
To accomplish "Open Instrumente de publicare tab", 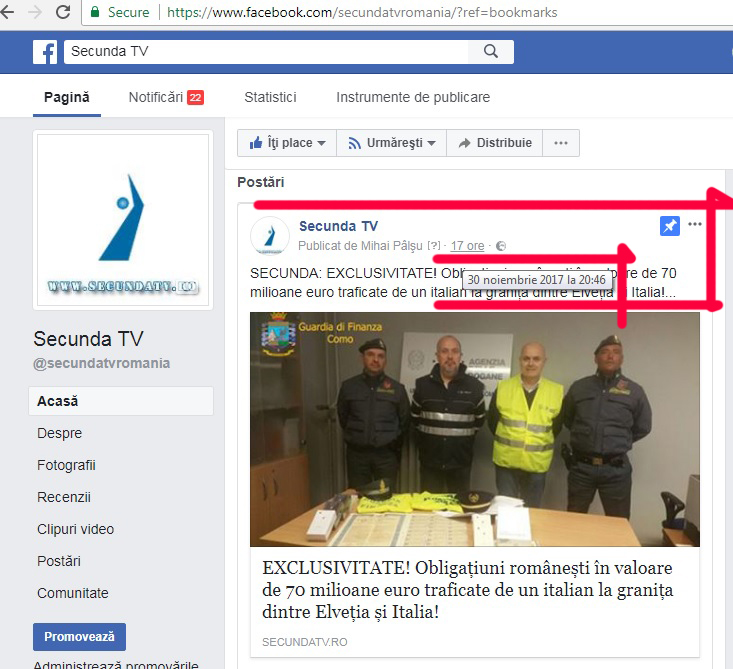I will (413, 97).
